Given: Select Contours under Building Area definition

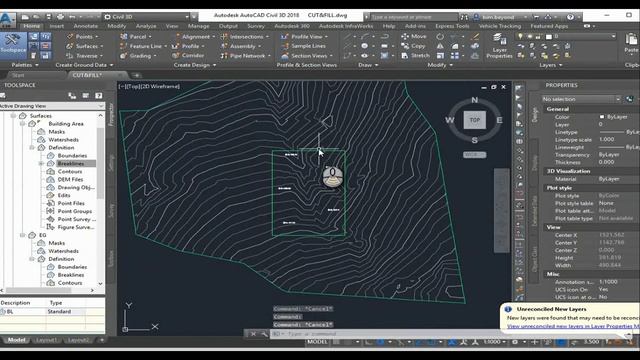Looking at the screenshot, I should [x=70, y=171].
